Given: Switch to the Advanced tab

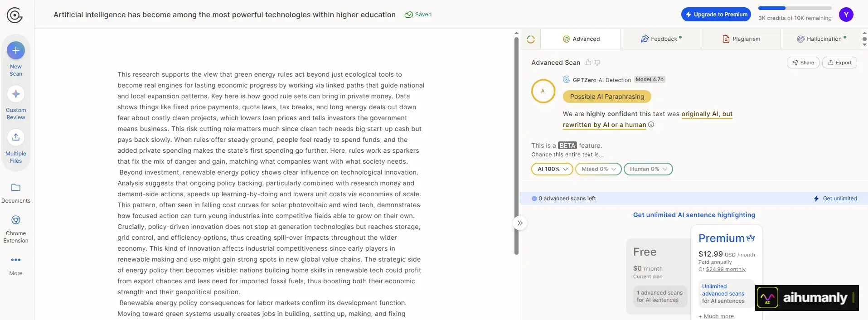Looking at the screenshot, I should [x=581, y=39].
